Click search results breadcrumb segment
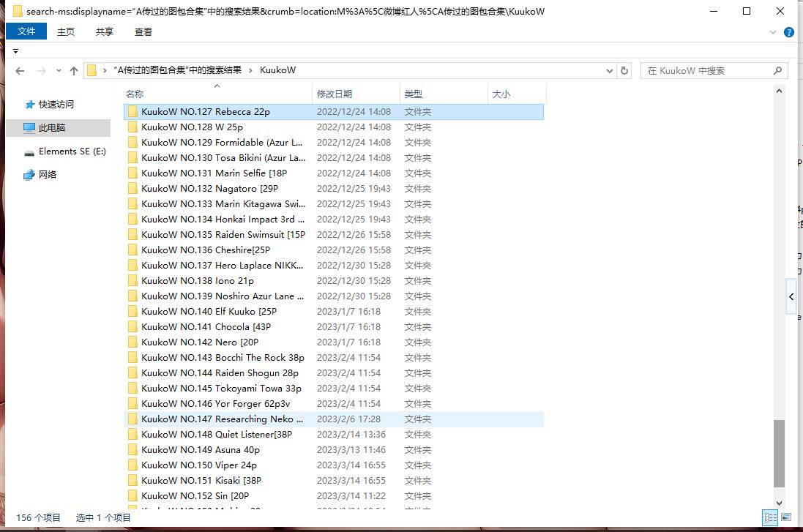 coord(177,70)
